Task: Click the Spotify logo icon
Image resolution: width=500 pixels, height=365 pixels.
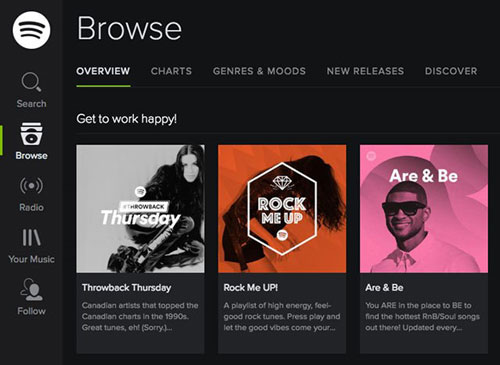Action: pos(31,30)
